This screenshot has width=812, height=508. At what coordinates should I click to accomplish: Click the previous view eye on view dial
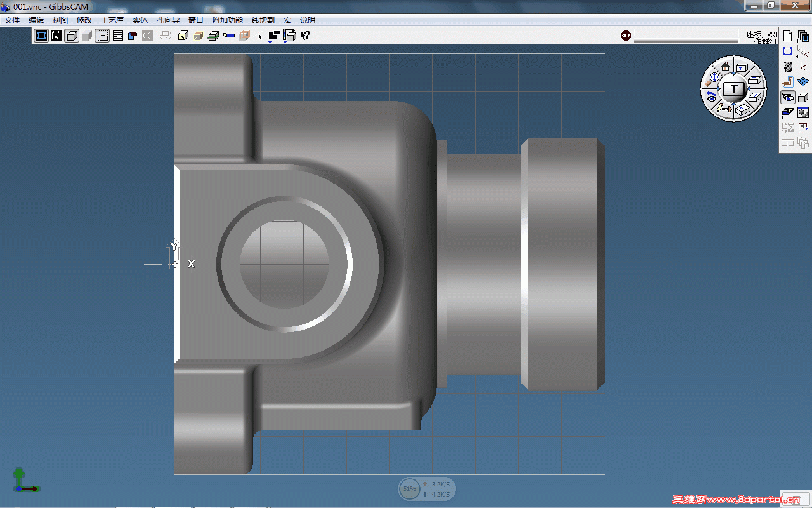tap(711, 97)
